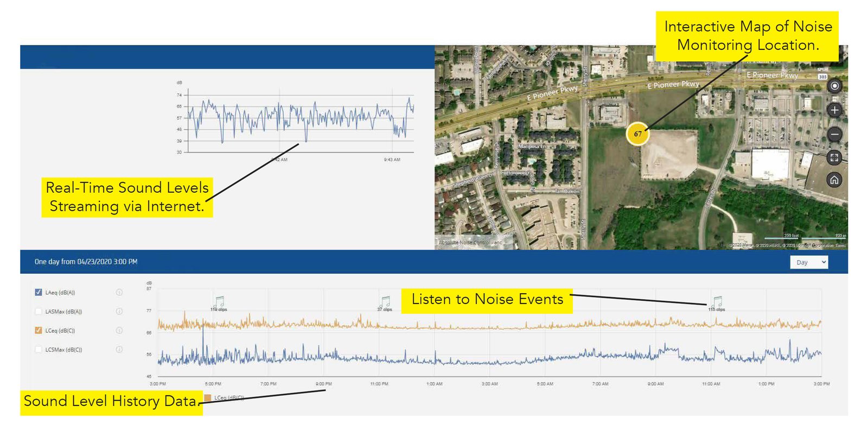
Task: Zoom out on the map
Action: pyautogui.click(x=834, y=134)
